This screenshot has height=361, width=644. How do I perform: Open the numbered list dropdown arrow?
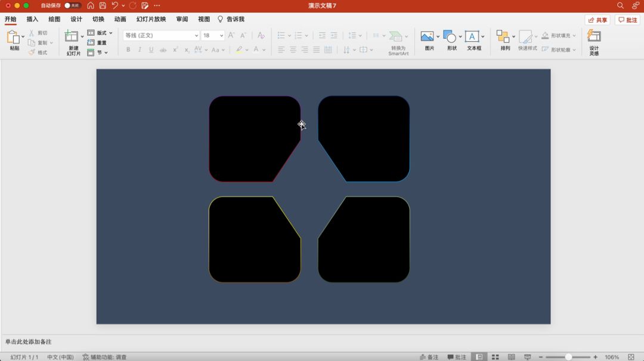306,36
